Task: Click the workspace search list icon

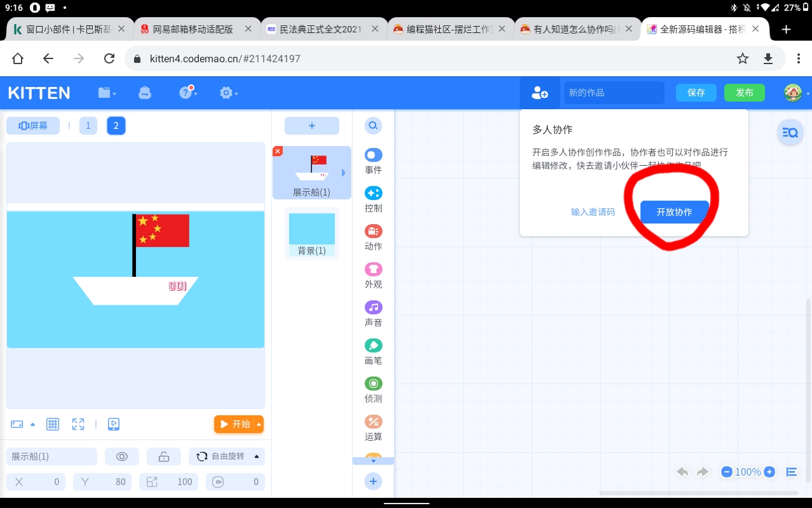Action: click(790, 133)
